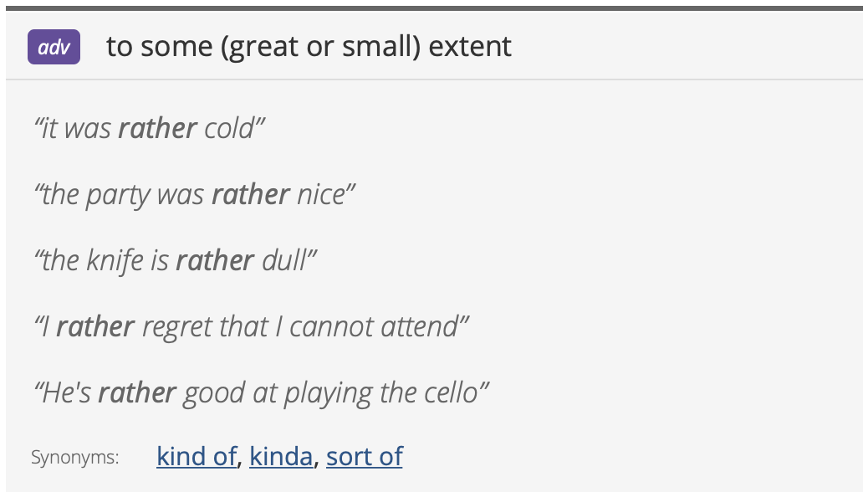Click 'He's' at start of cello example

66,392
